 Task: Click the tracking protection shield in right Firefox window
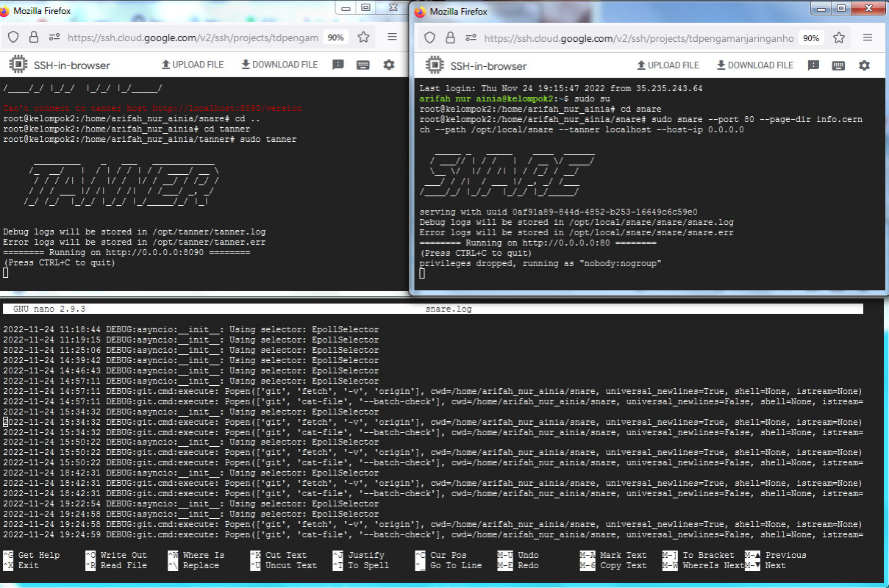coord(430,38)
